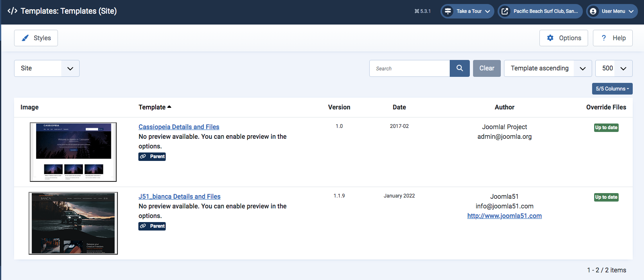Click the User Menu avatar icon
Screen dimensions: 644x280
coord(593,11)
